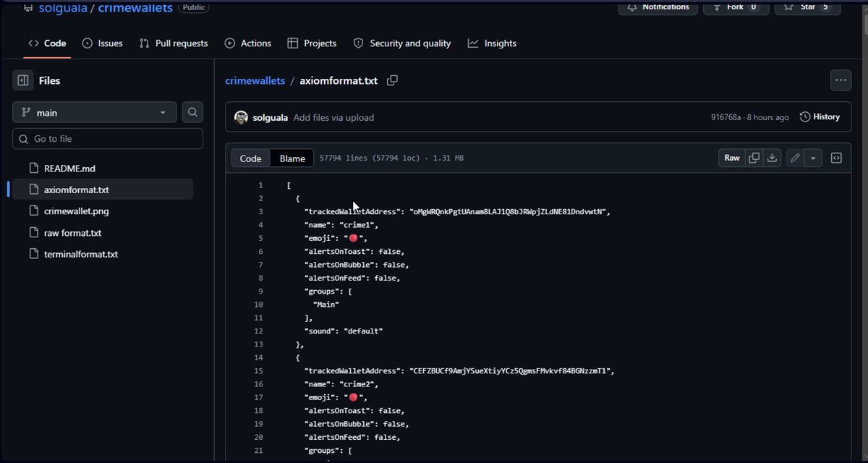Copy raw file contents icon
This screenshot has width=868, height=463.
pyautogui.click(x=754, y=158)
